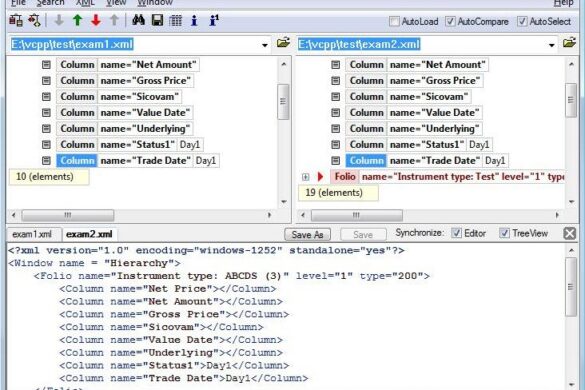Screen dimensions: 585x390
Task: Click the red down arrow icon
Action: point(96,20)
